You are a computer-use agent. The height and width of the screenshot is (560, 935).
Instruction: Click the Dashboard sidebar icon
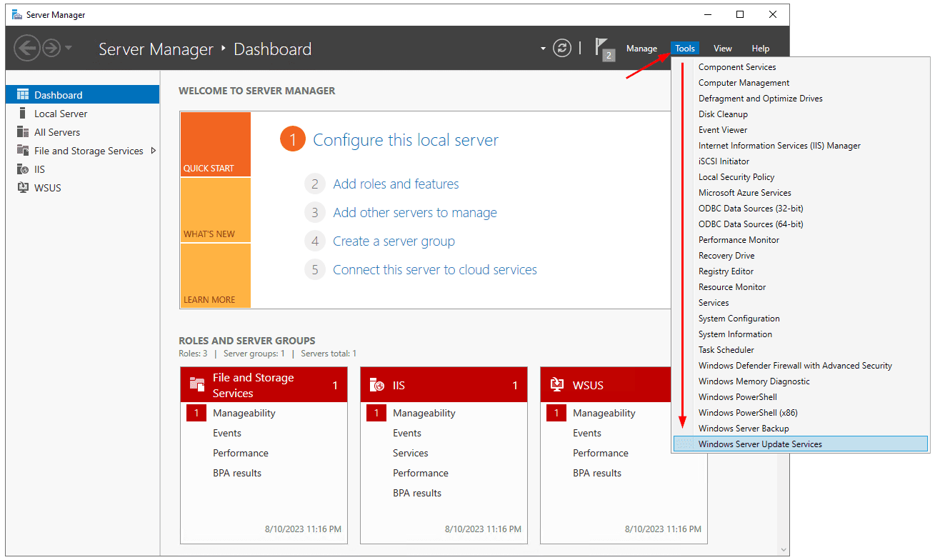(22, 94)
